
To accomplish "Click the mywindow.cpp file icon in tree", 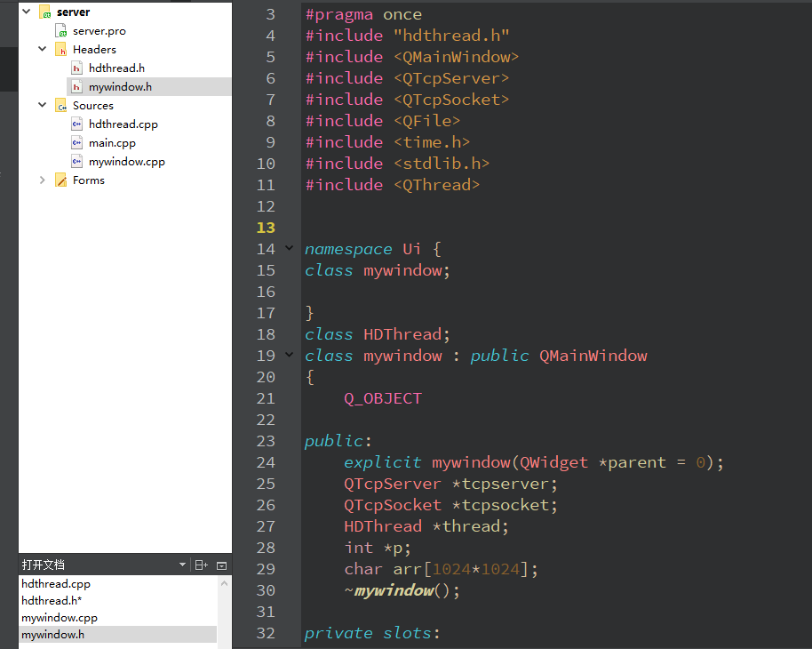I will [x=76, y=162].
